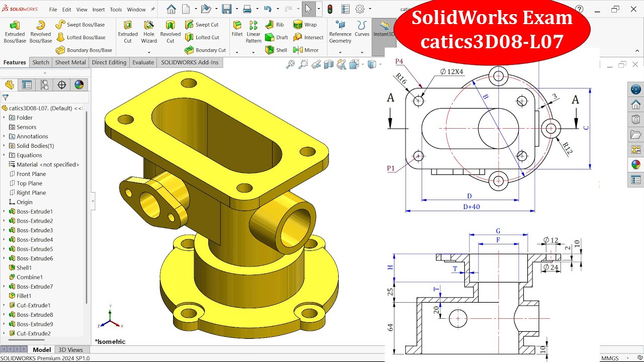Viewport: 644px width, 362px height.
Task: Open the Linear Pattern dropdown arrow
Action: tap(254, 52)
